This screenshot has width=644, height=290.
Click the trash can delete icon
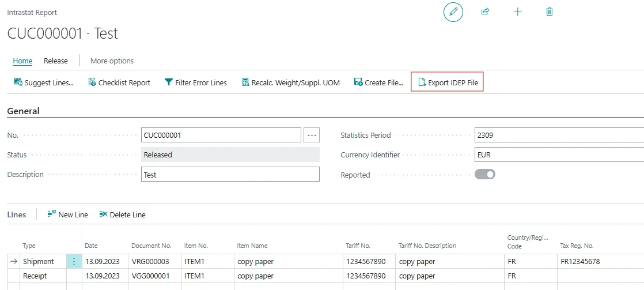(549, 12)
